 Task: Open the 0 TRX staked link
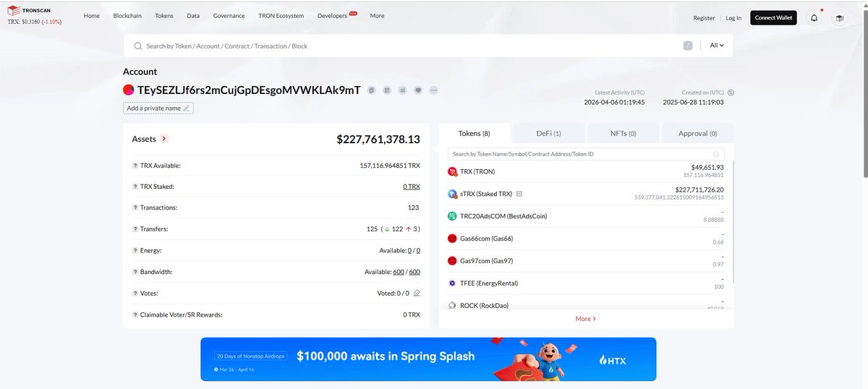(412, 187)
